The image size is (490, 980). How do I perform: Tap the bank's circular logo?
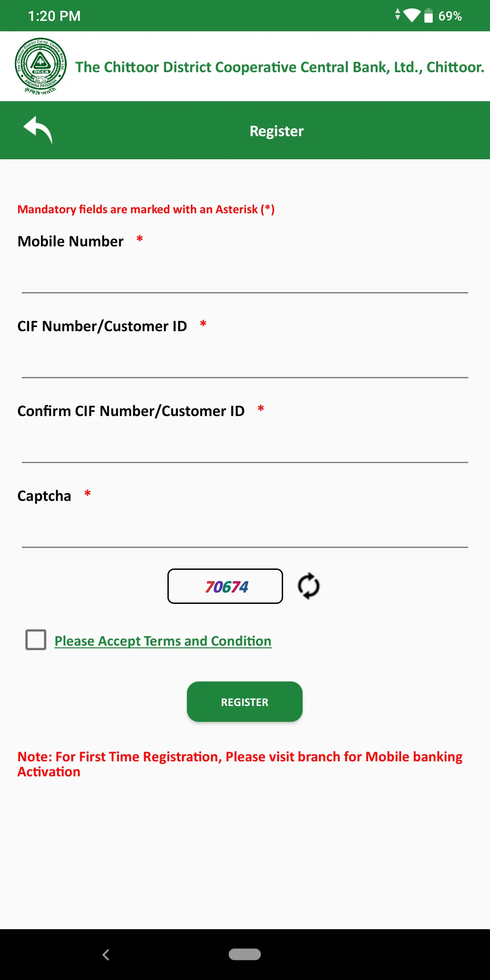(40, 66)
